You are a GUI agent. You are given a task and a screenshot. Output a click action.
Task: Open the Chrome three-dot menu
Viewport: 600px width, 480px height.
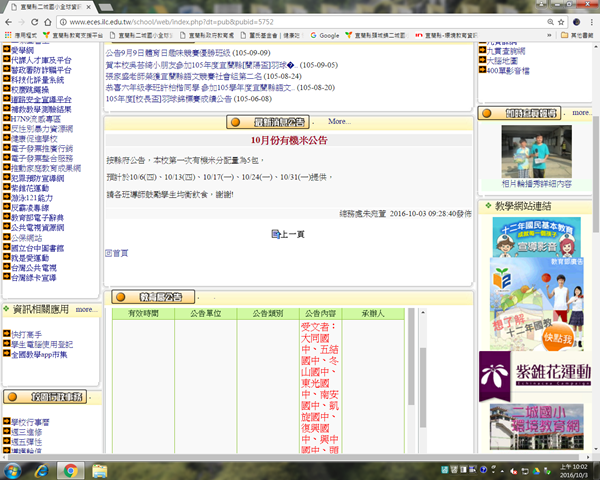click(591, 22)
